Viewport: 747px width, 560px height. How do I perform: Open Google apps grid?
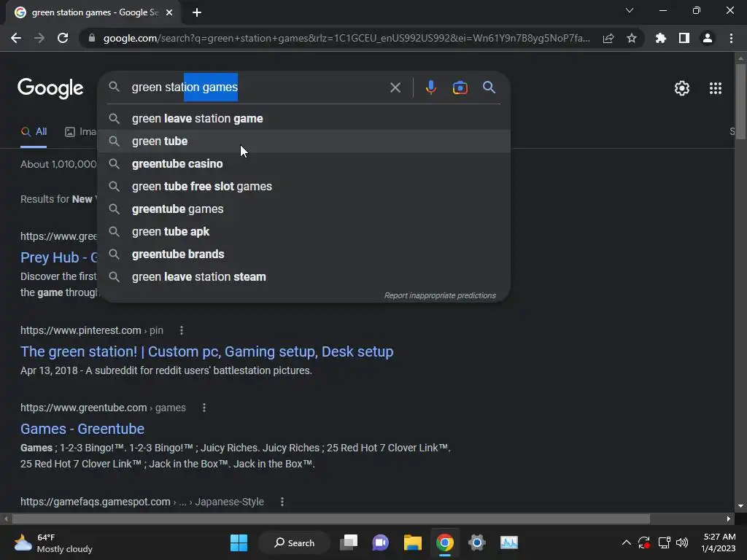(716, 88)
